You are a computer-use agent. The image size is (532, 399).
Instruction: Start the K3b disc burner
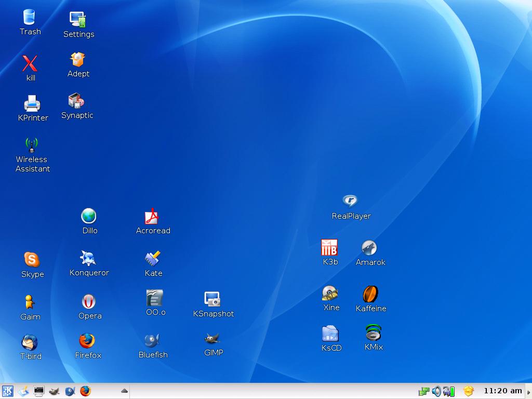329,248
